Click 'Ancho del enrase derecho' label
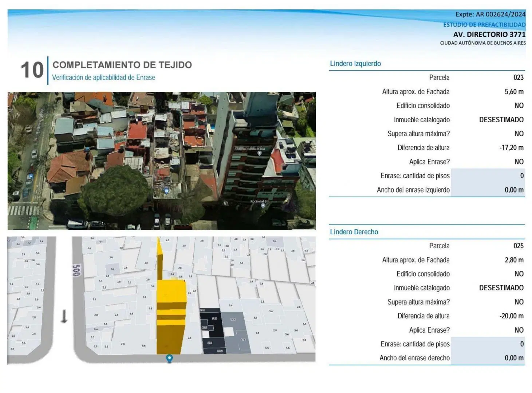The height and width of the screenshot is (393, 532). tap(415, 358)
